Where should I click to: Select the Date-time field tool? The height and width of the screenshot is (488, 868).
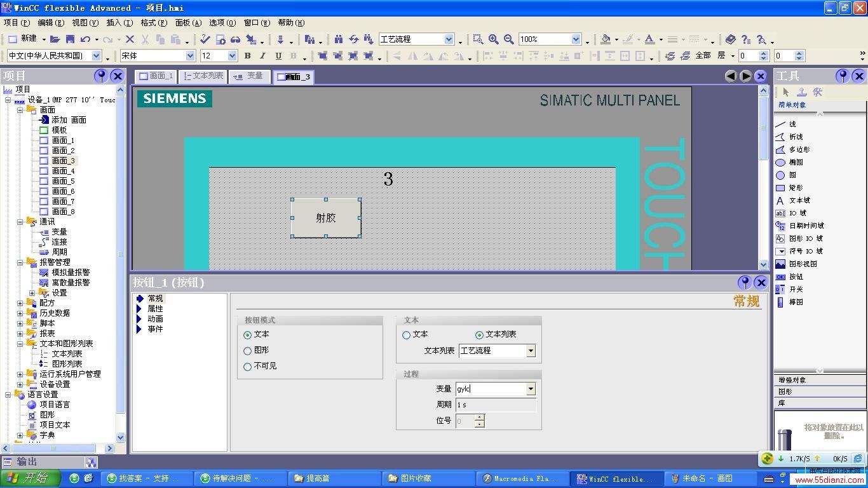800,226
